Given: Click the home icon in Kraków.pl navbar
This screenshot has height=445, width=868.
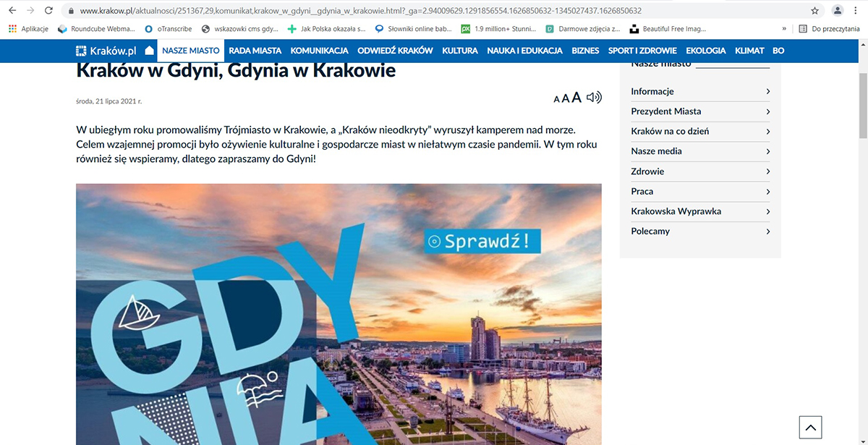Looking at the screenshot, I should [149, 51].
